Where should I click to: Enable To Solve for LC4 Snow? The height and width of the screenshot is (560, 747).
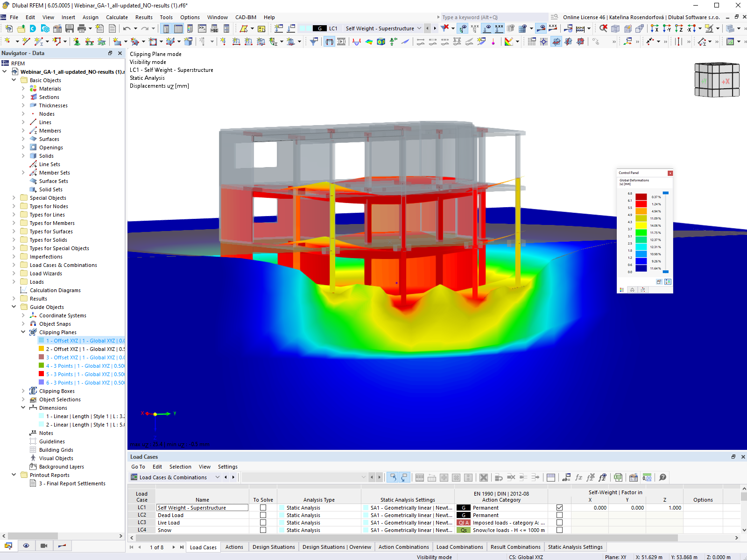coord(263,530)
